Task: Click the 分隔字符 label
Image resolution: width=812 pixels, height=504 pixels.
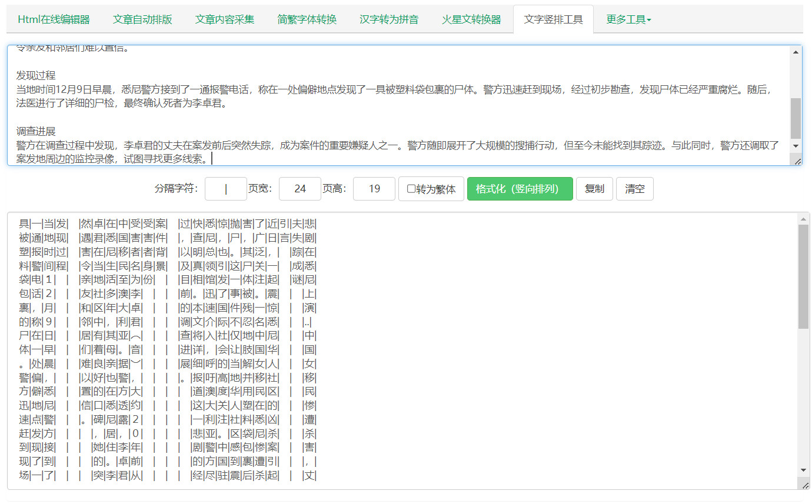Action: pos(177,189)
